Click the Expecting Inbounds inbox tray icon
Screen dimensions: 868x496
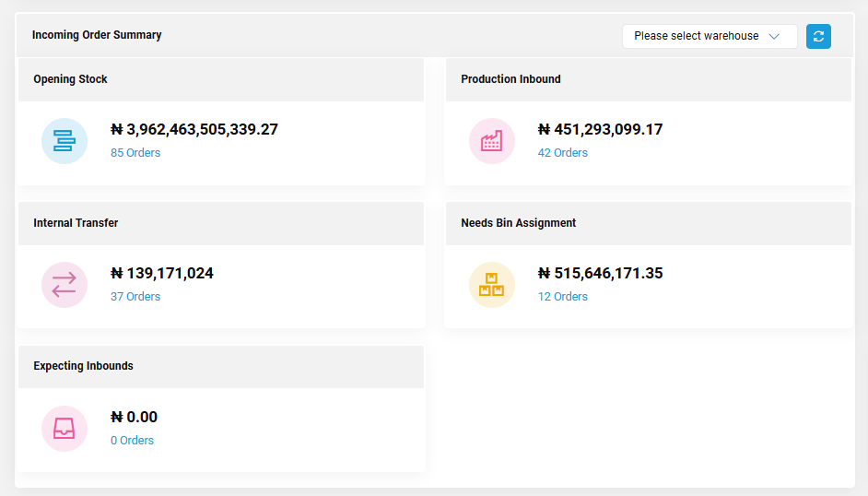tap(65, 429)
